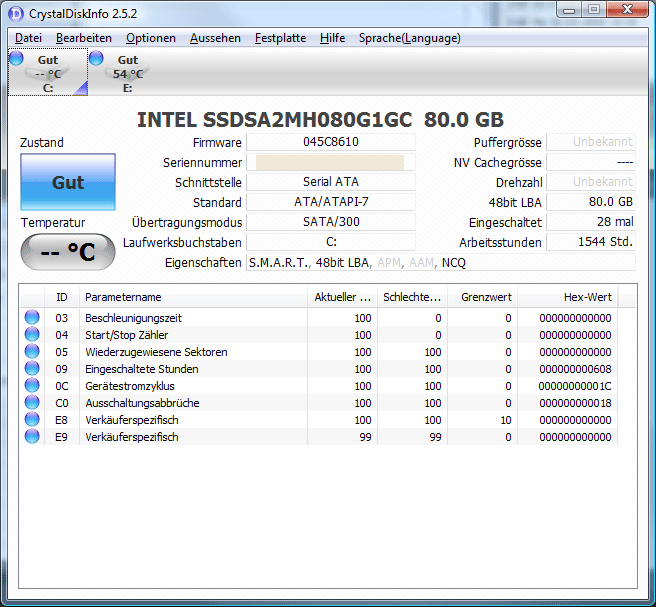Click the blue Gut health status button
The width and height of the screenshot is (656, 607).
coord(68,182)
